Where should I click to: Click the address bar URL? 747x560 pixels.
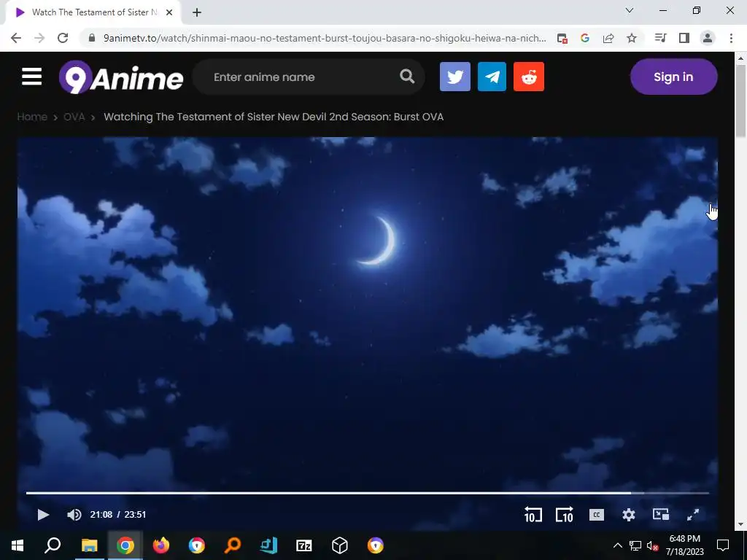(x=324, y=38)
